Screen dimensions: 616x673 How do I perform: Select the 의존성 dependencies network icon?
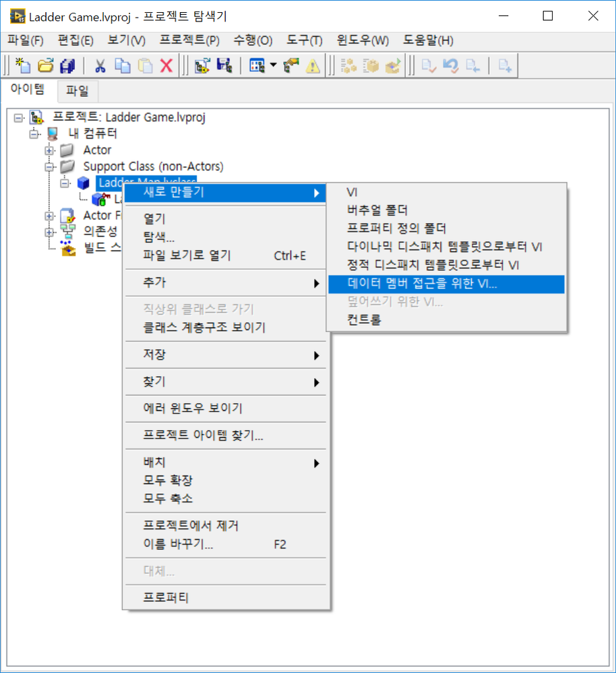[x=68, y=231]
